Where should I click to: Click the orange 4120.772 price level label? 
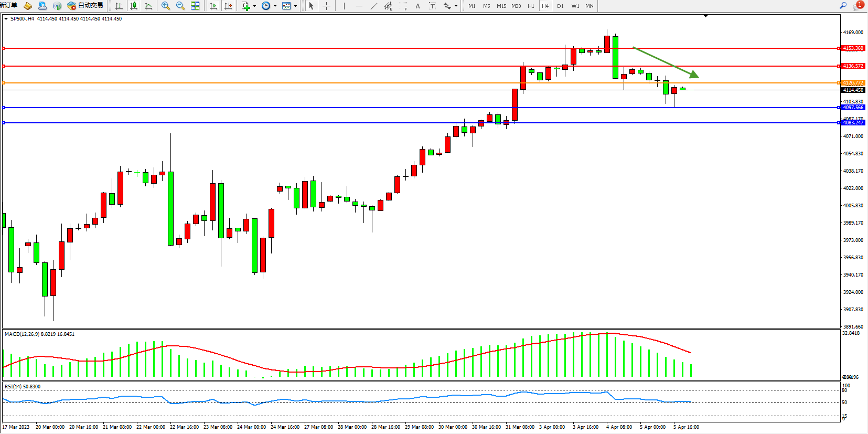853,83
